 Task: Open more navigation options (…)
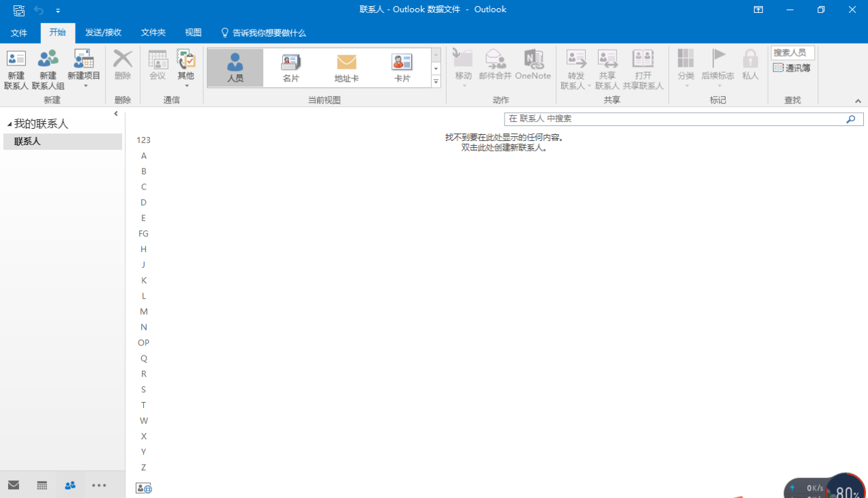pos(99,486)
